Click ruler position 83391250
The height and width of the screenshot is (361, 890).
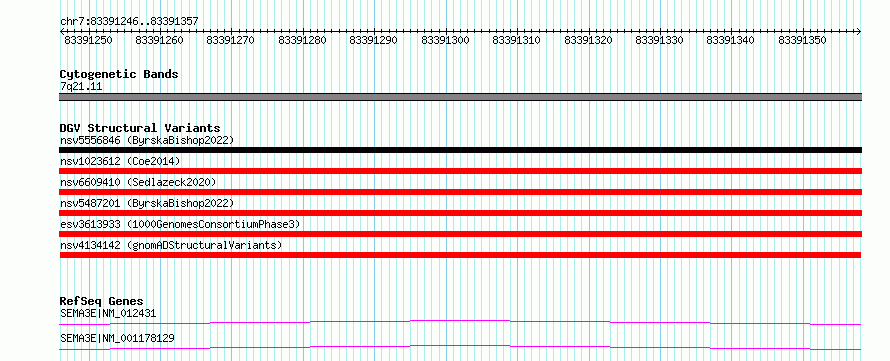[x=88, y=41]
